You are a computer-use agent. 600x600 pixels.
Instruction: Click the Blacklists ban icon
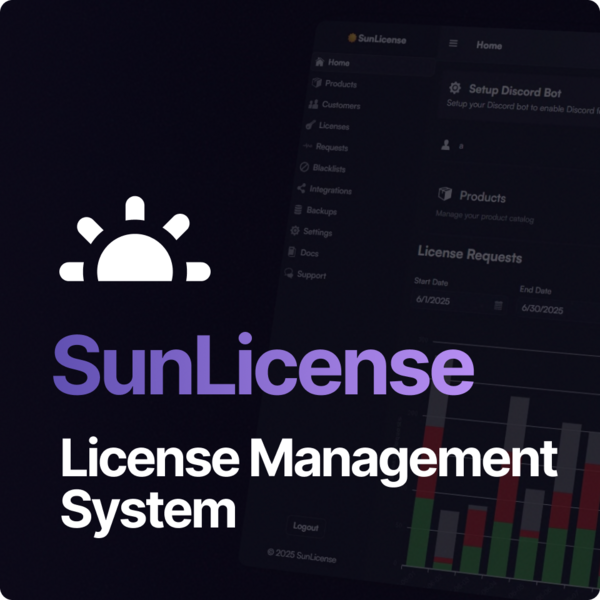click(x=304, y=167)
